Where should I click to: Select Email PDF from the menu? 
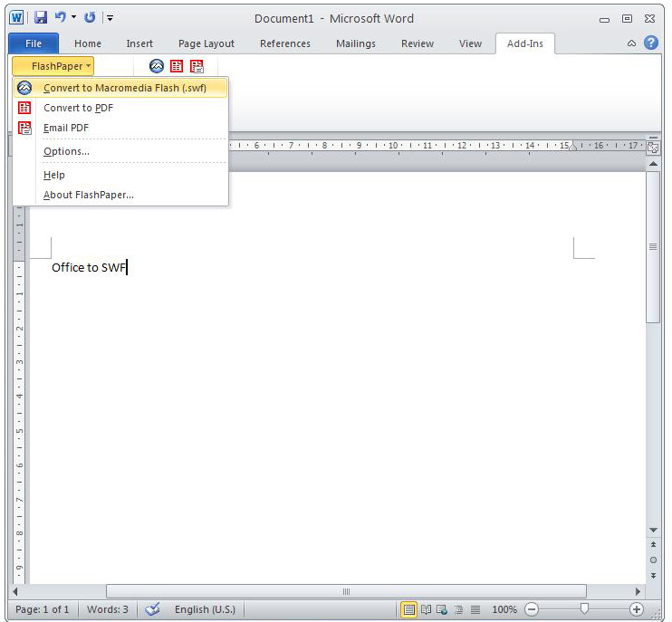(120, 128)
